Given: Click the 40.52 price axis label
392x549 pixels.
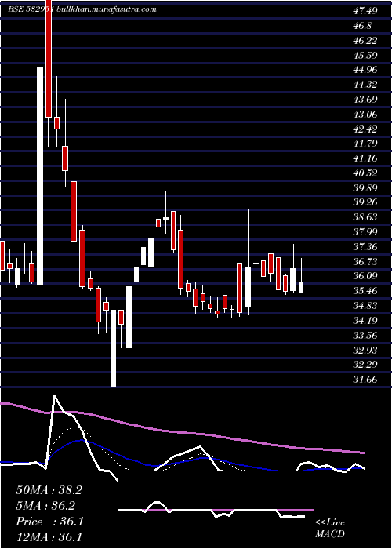Looking at the screenshot, I should click(x=365, y=173).
